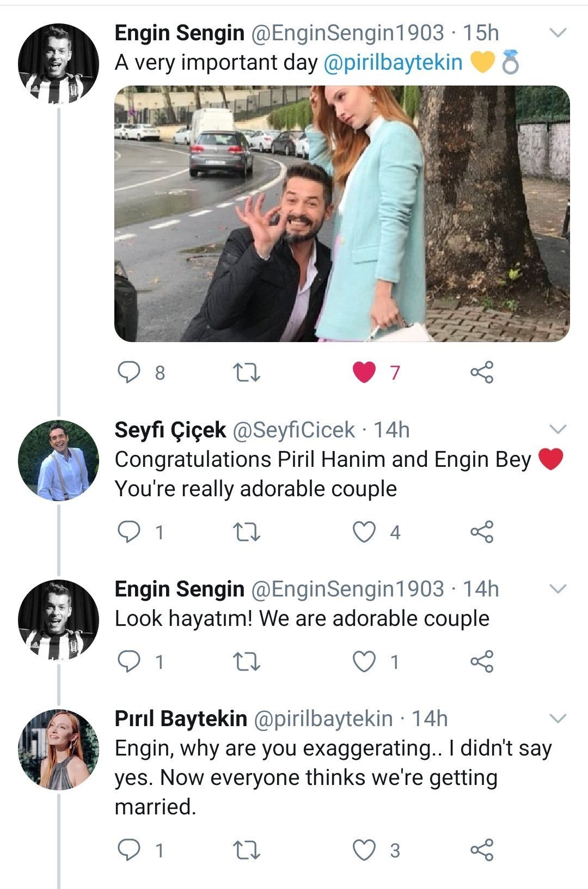
Task: Retweet the 'A very important day' tweet
Action: coord(246,373)
